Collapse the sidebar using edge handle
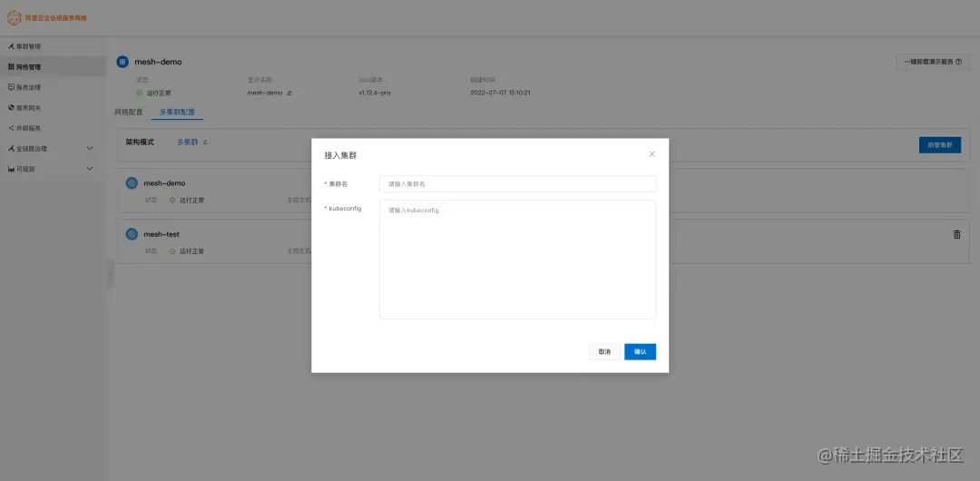 coord(111,273)
